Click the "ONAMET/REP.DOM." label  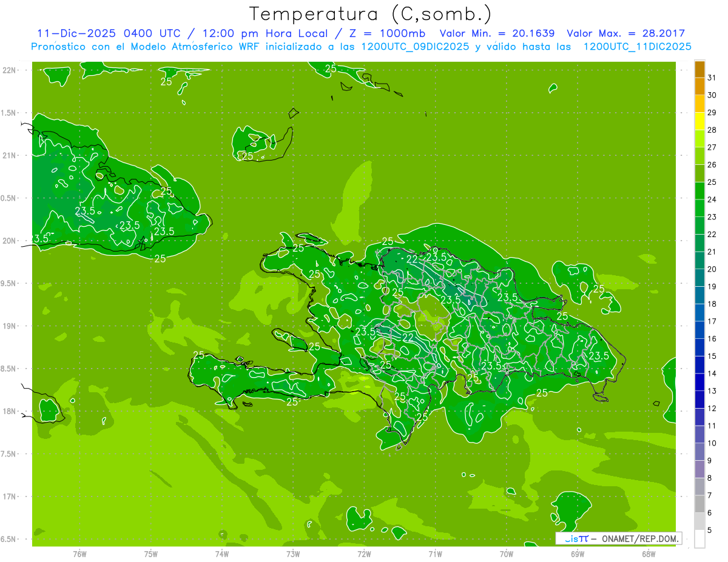point(639,538)
